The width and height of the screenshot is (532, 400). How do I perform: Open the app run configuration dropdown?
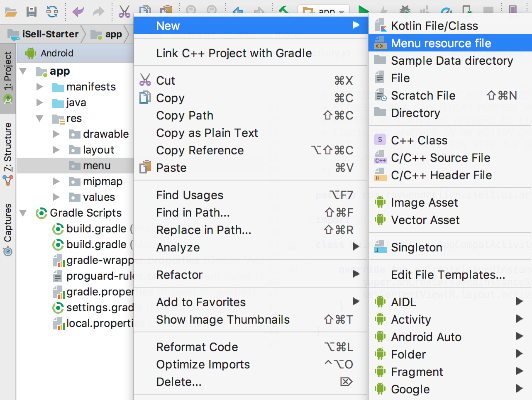(x=324, y=11)
